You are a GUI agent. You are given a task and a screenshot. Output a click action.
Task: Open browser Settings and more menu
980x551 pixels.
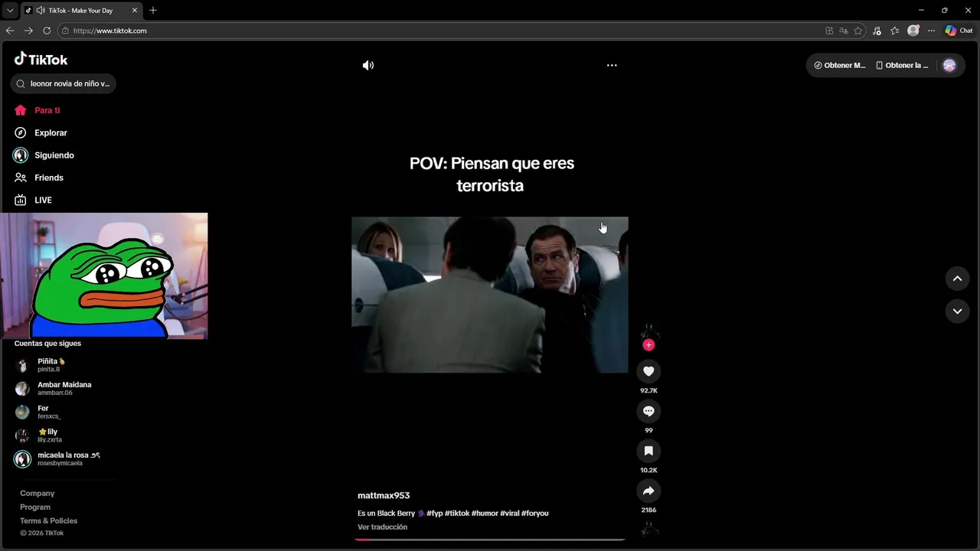point(931,31)
